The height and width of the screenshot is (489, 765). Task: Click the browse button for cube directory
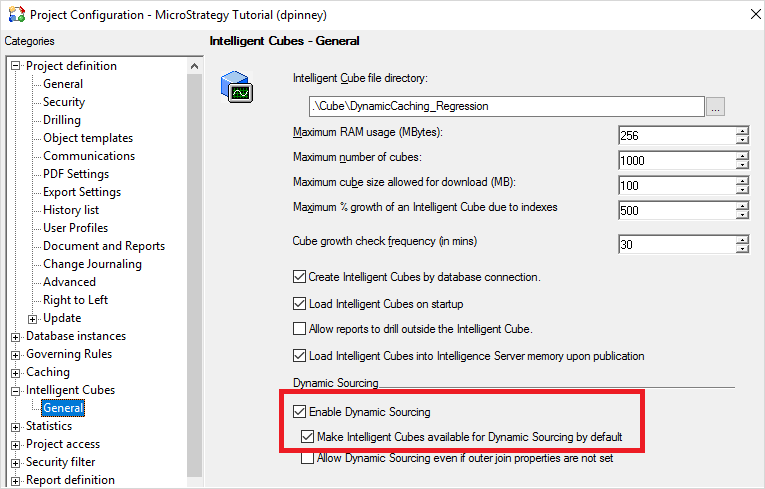click(x=715, y=106)
